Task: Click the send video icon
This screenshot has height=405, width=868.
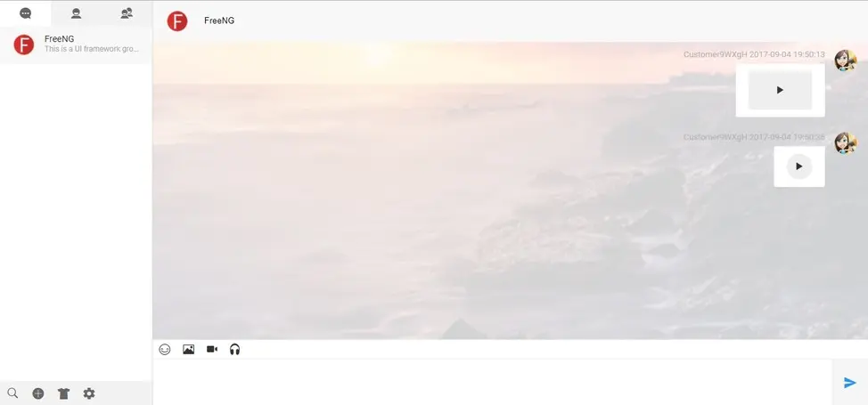Action: tap(212, 349)
